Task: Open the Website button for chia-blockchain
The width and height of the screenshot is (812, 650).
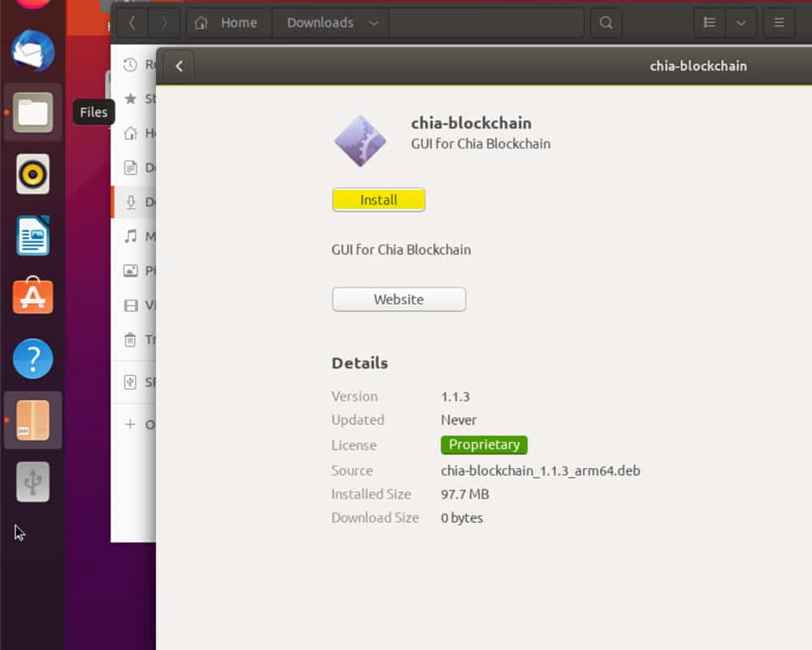Action: 399,300
